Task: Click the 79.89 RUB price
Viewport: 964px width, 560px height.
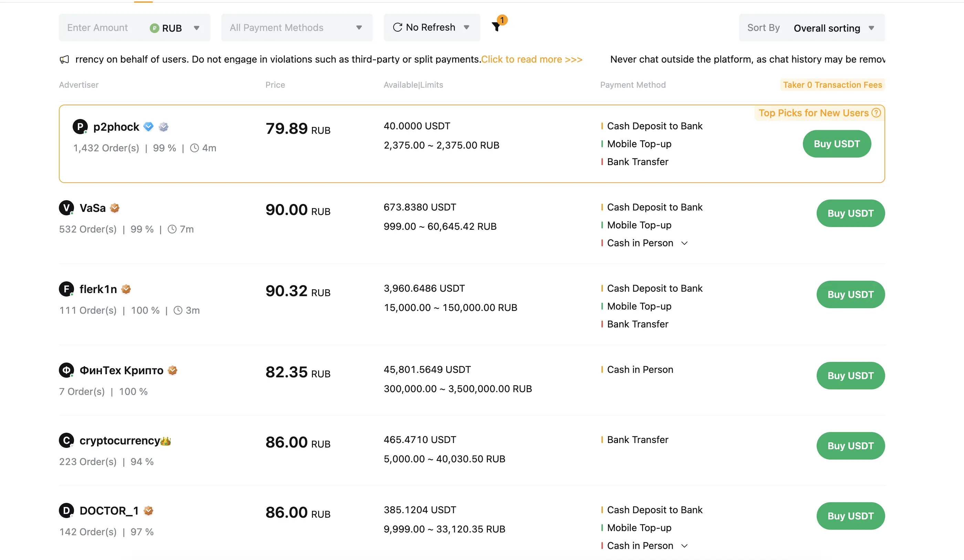Action: (298, 129)
